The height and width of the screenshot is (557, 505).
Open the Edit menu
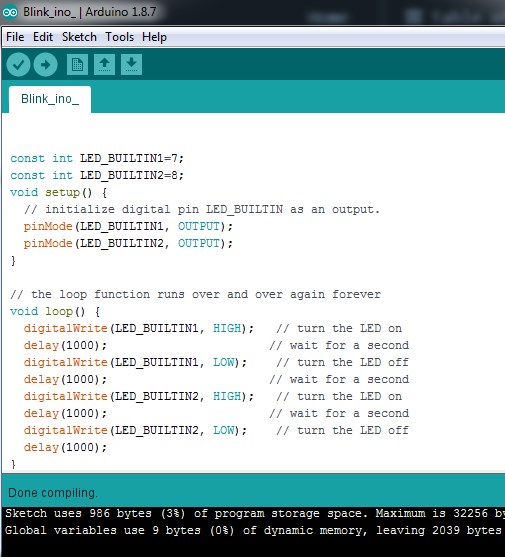tap(43, 37)
